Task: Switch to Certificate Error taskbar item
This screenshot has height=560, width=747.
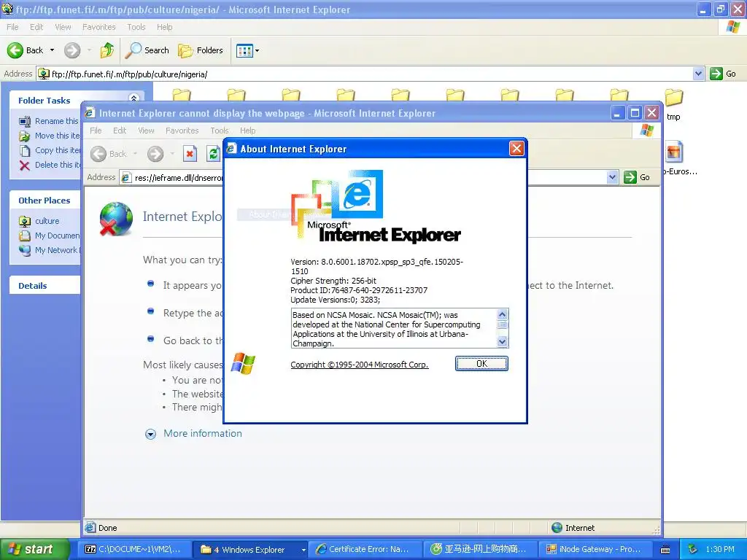Action: point(365,550)
